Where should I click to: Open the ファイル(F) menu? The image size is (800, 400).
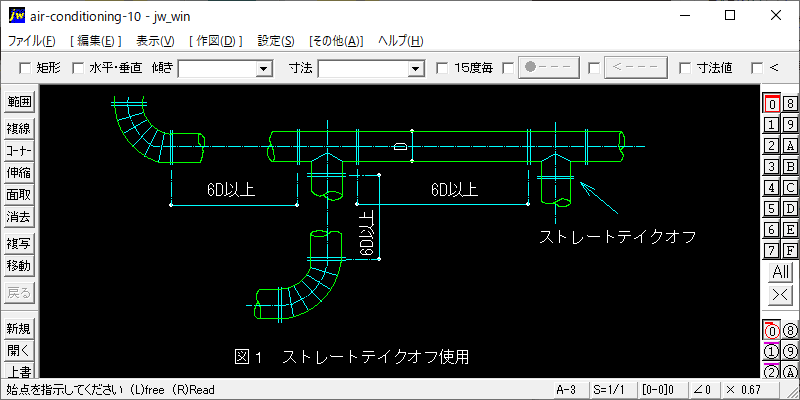pos(32,41)
